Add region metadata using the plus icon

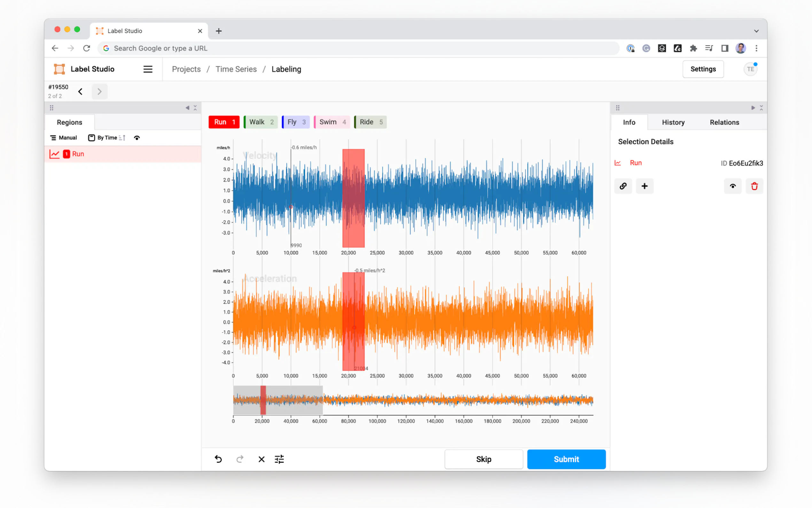point(644,186)
